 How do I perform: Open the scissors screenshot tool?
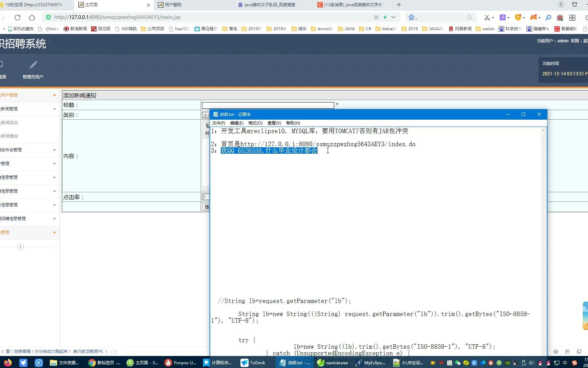[487, 17]
